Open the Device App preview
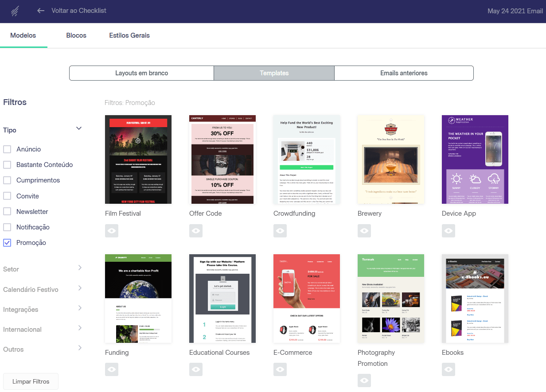 (448, 230)
